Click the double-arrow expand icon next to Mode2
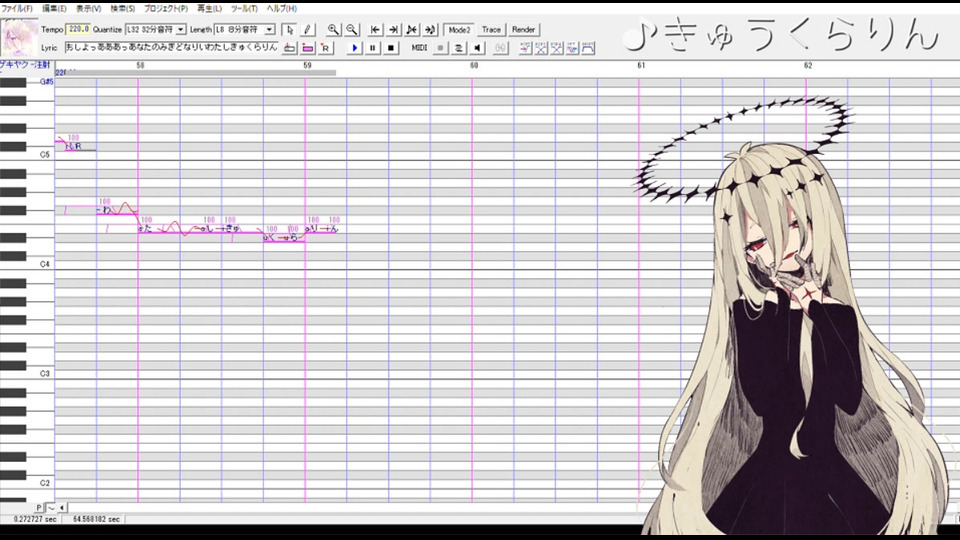The image size is (960, 540). pos(430,29)
